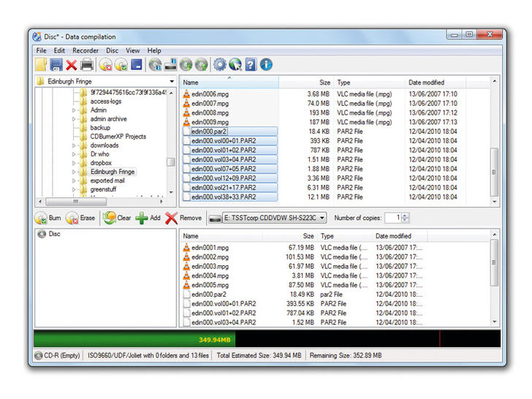
Task: Click Remove to delete selected files
Action: click(183, 218)
